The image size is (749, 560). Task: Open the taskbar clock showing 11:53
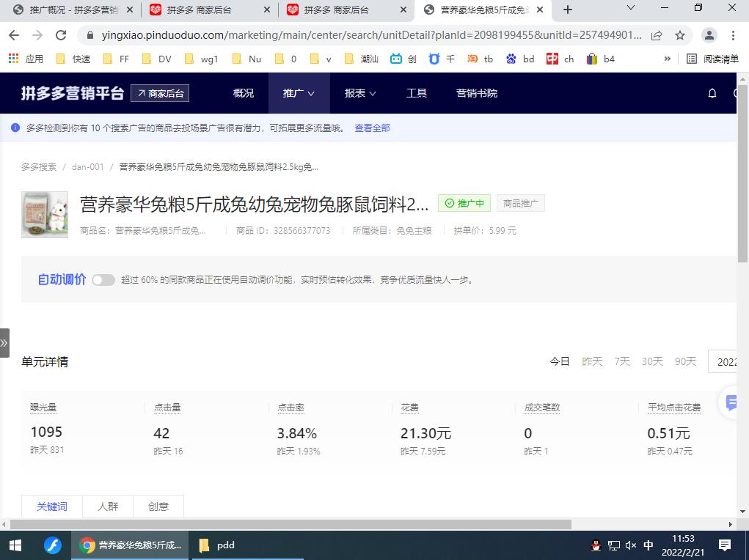coord(683,545)
